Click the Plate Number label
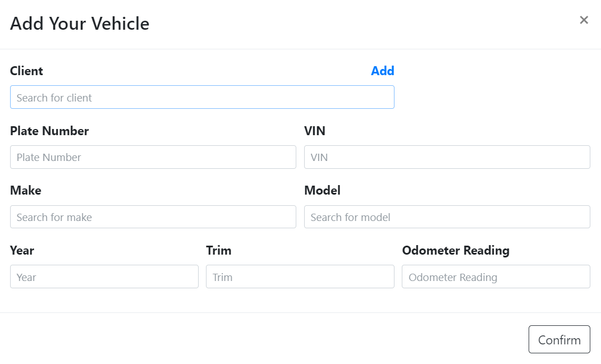601x364 pixels. click(49, 131)
